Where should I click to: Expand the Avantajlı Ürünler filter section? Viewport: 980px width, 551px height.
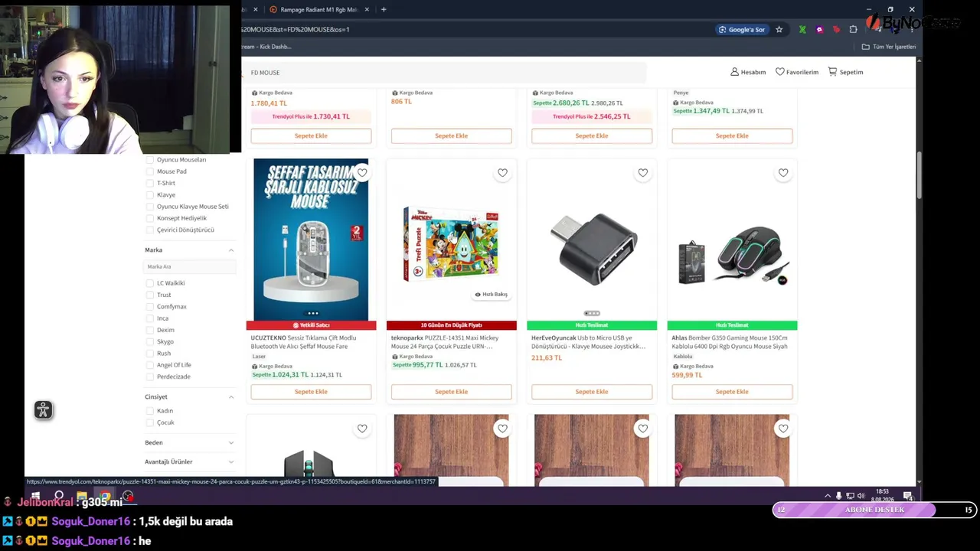pos(231,462)
